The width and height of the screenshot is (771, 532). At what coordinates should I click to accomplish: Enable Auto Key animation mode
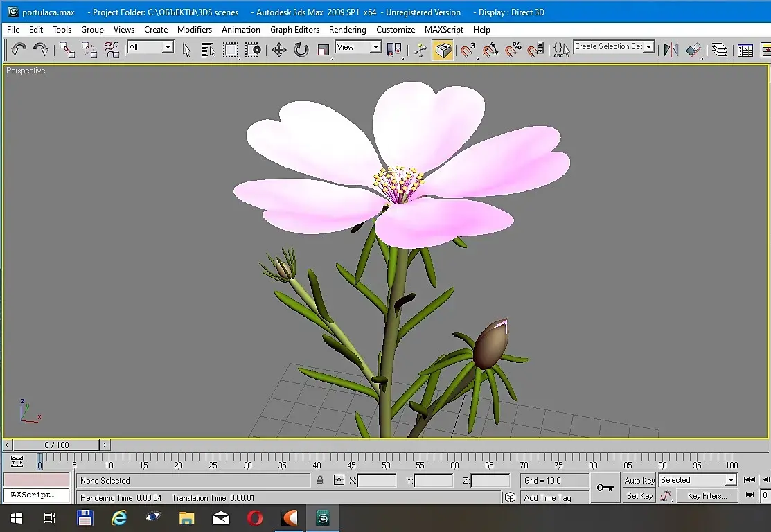(639, 480)
